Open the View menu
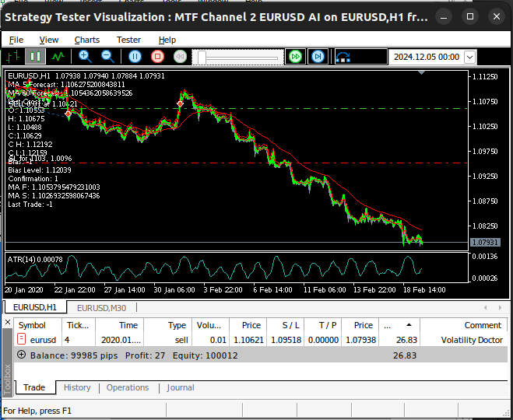513x420 pixels. pos(49,40)
